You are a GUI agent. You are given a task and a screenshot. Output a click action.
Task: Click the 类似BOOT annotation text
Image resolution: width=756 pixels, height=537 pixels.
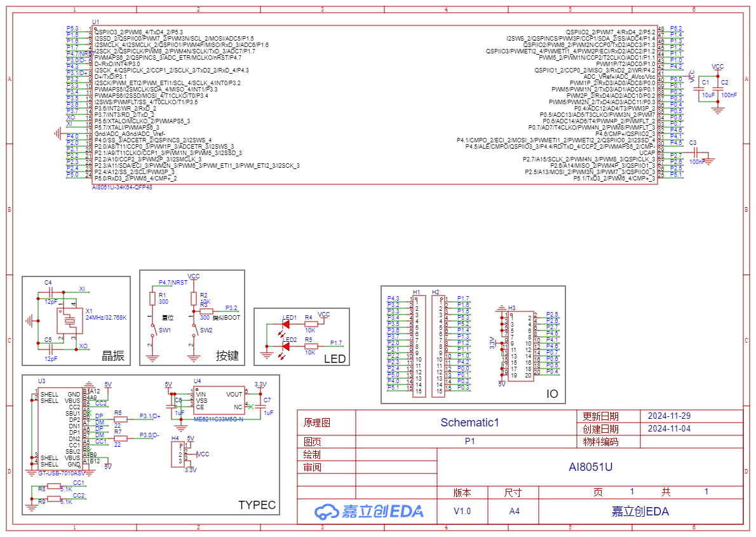pos(226,318)
